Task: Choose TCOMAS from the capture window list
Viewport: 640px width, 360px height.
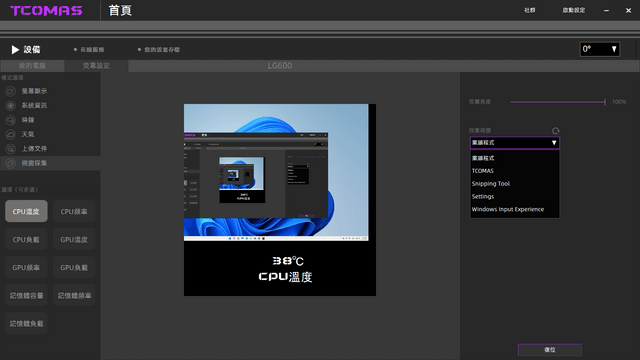Action: click(x=515, y=171)
